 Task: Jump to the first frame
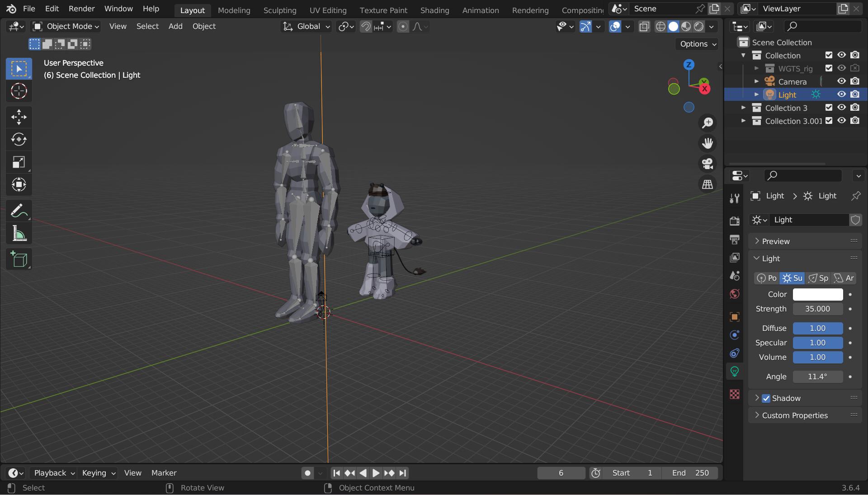[x=336, y=473]
